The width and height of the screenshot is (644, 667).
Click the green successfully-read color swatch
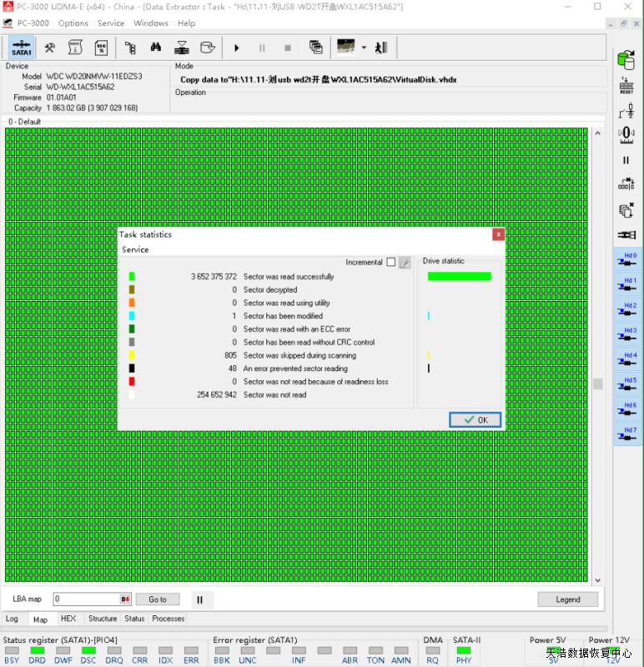(x=132, y=277)
